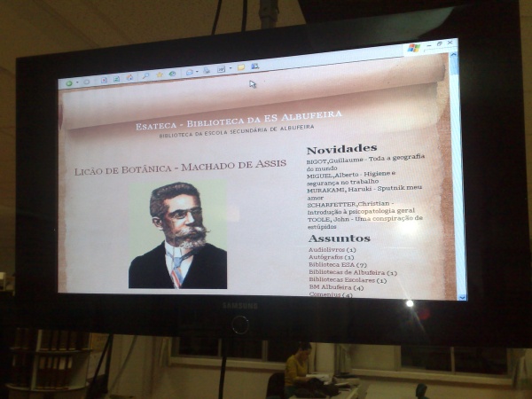Select the Audiolivros subject link
The image size is (532, 399).
click(326, 250)
